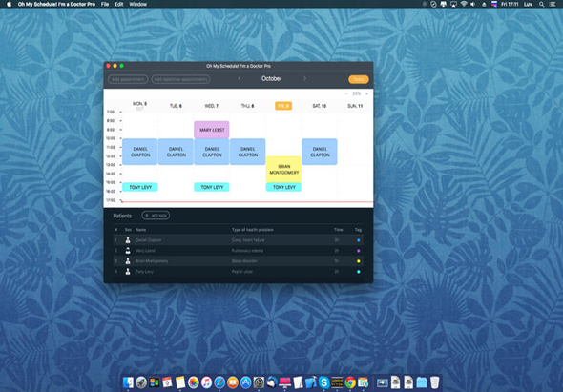Image resolution: width=563 pixels, height=392 pixels.
Task: Open Trash from the Dock
Action: (435, 382)
